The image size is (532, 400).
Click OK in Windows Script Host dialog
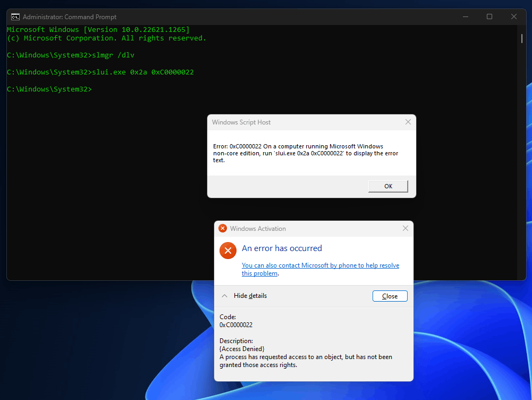[388, 186]
